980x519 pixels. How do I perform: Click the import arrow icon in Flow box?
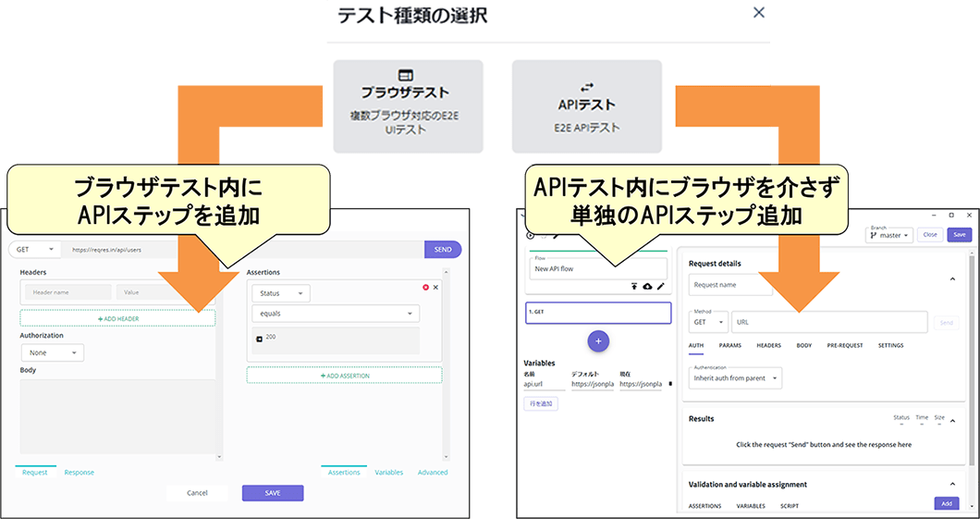634,287
